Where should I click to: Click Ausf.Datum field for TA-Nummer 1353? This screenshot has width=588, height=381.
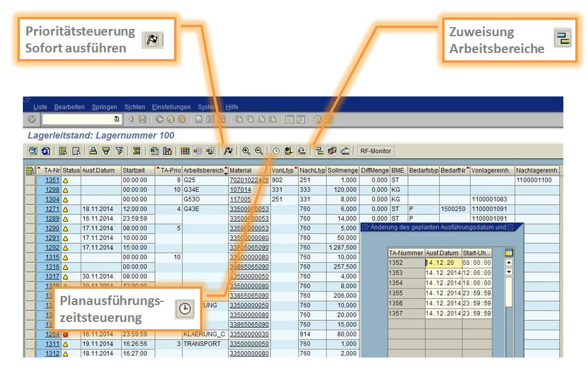coord(443,272)
